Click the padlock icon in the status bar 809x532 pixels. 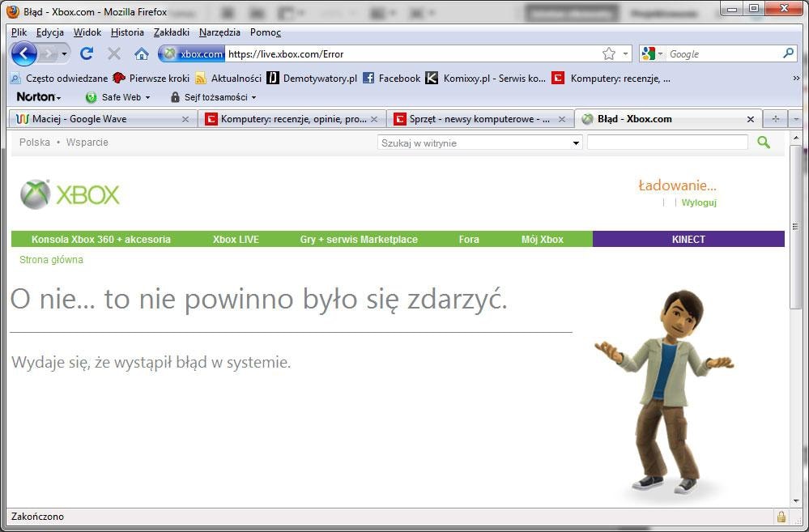click(781, 516)
